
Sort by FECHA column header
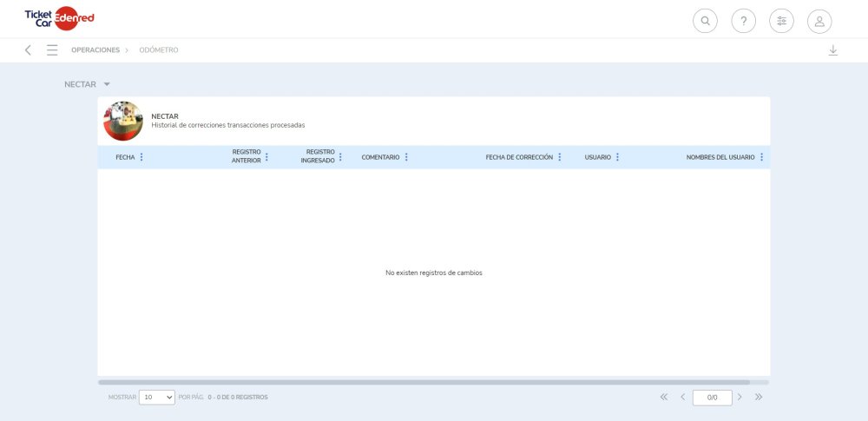(125, 157)
